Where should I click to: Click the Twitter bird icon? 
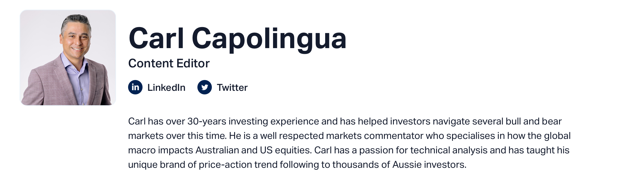(x=205, y=87)
